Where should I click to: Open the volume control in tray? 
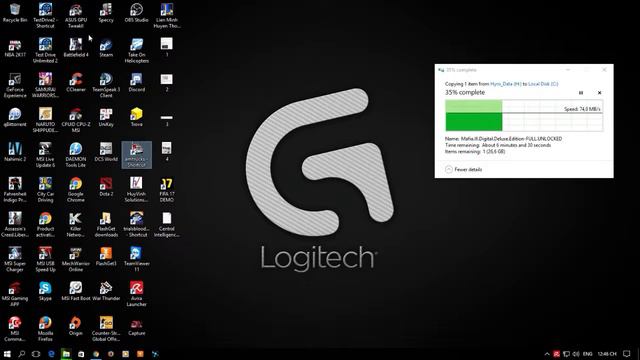576,354
